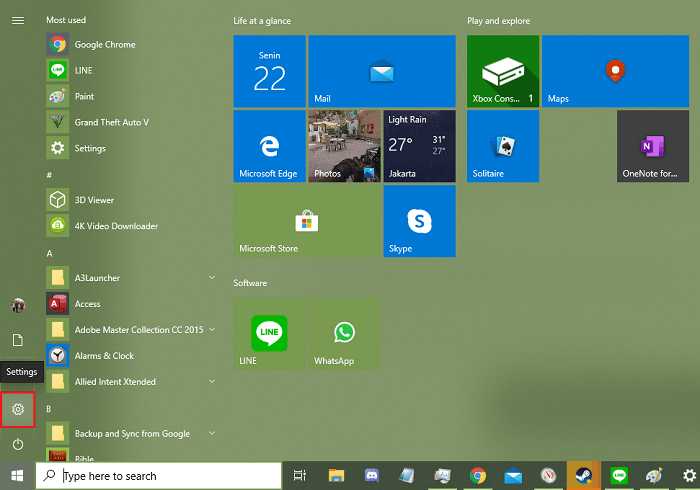Open the Photos tile
700x490 pixels.
[345, 146]
